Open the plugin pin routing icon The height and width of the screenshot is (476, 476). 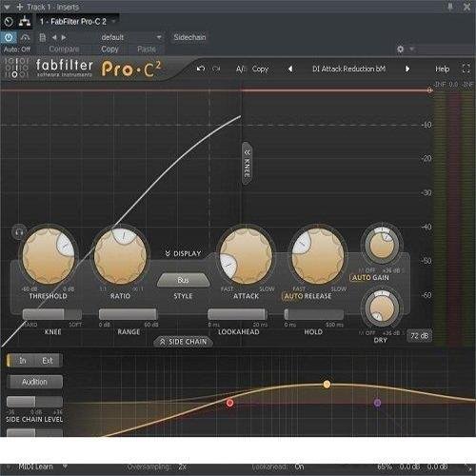click(25, 22)
